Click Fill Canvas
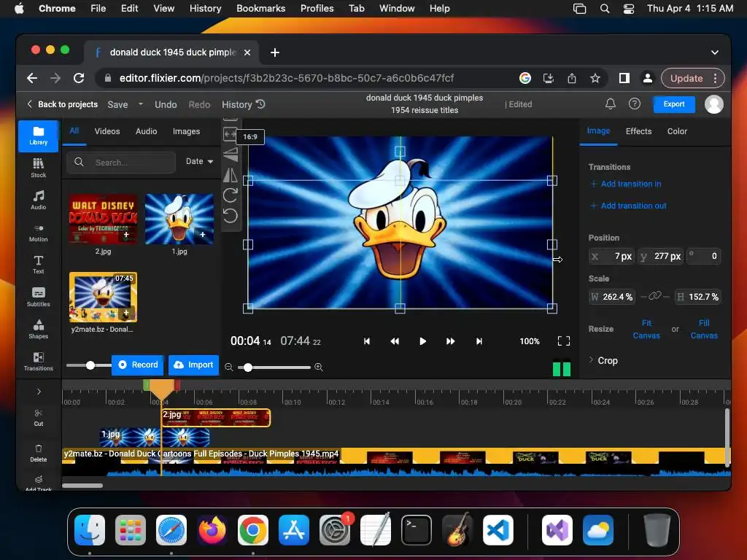747x560 pixels. 704,329
